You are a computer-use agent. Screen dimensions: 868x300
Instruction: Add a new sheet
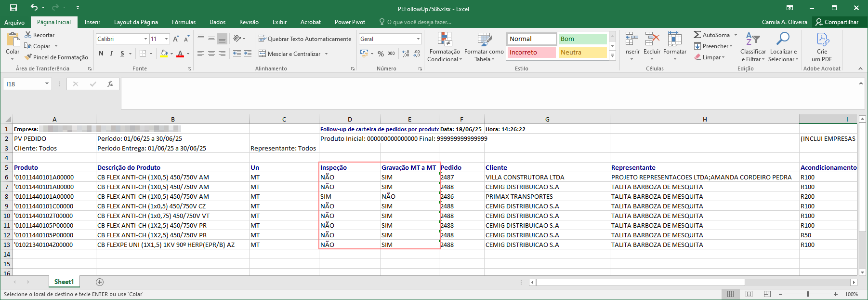tap(100, 282)
